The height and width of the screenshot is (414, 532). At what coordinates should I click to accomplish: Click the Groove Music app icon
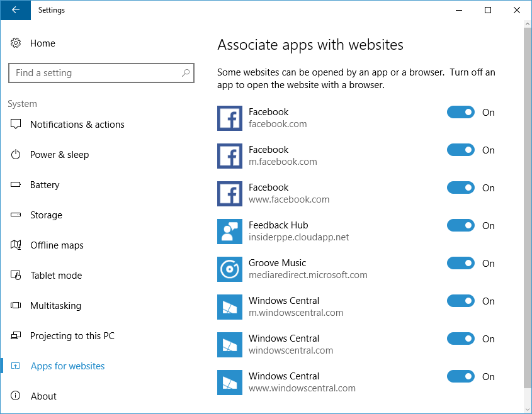point(230,269)
